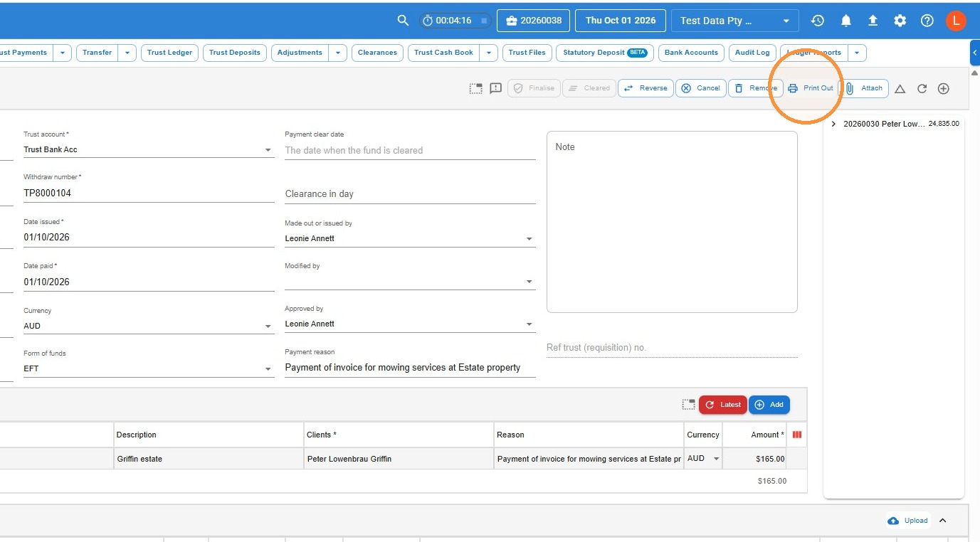980x542 pixels.
Task: Collapse the right side panel arrow
Action: 975,53
